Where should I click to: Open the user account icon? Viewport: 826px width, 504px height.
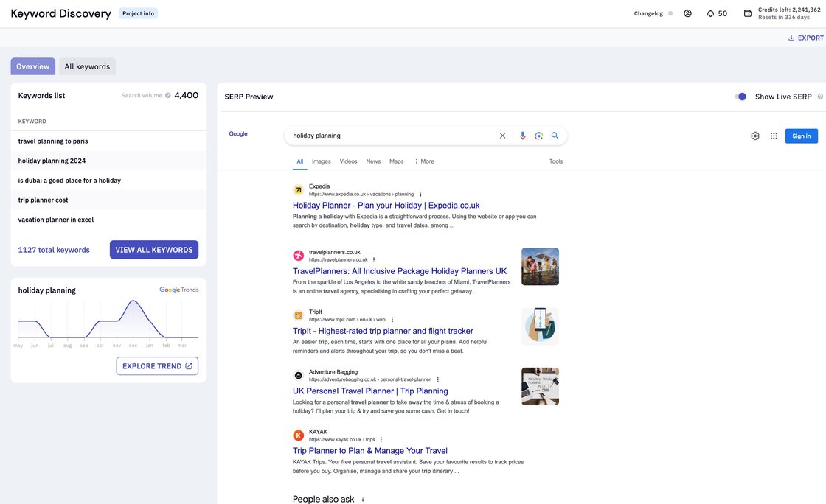(x=687, y=13)
